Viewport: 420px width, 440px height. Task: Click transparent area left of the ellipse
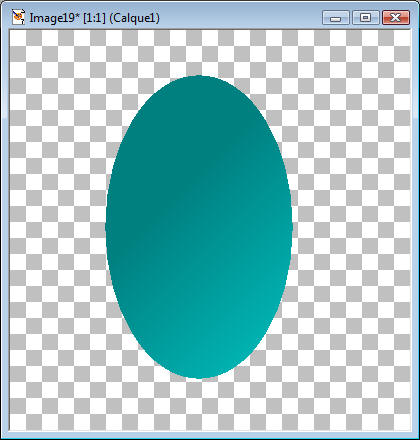point(57,227)
